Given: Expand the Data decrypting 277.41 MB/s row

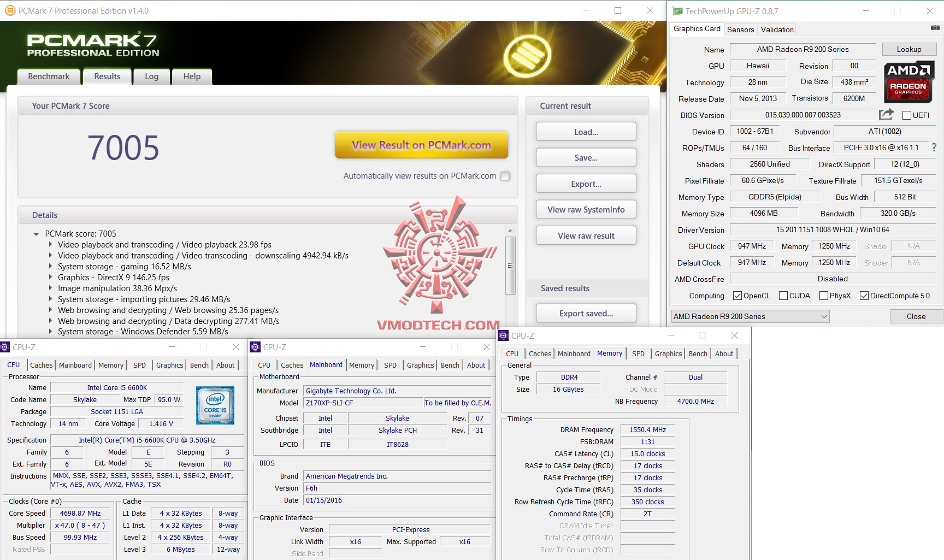Looking at the screenshot, I should point(51,321).
